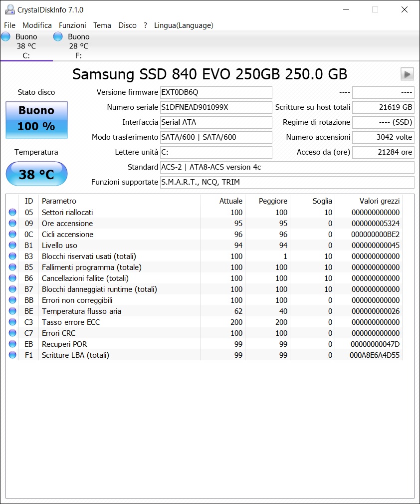
Task: Click the Stato disco label
Action: [x=36, y=92]
